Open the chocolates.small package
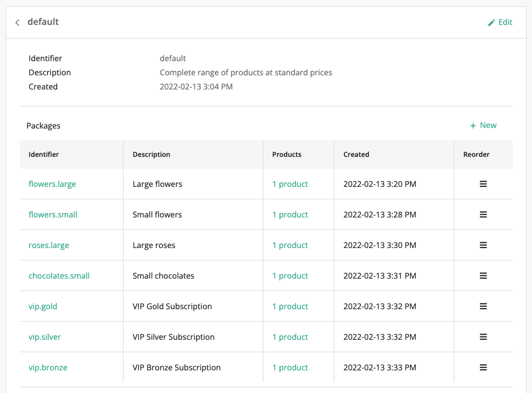Image resolution: width=532 pixels, height=393 pixels. [59, 276]
